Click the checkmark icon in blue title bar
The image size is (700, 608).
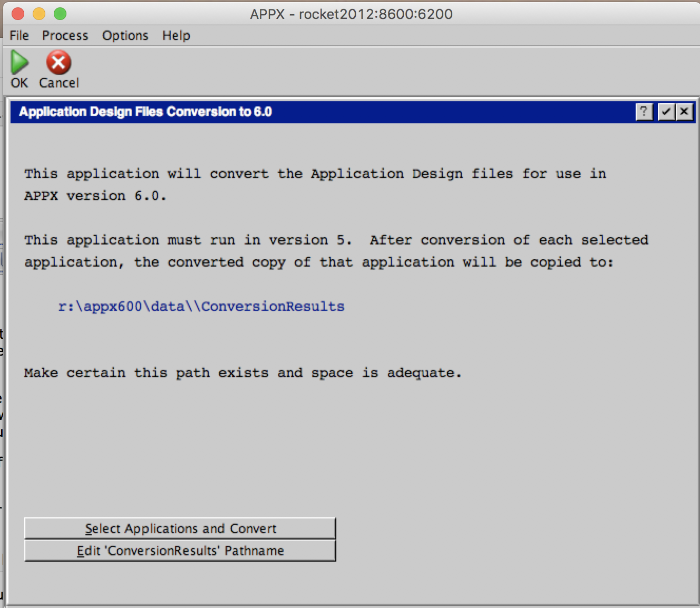666,112
